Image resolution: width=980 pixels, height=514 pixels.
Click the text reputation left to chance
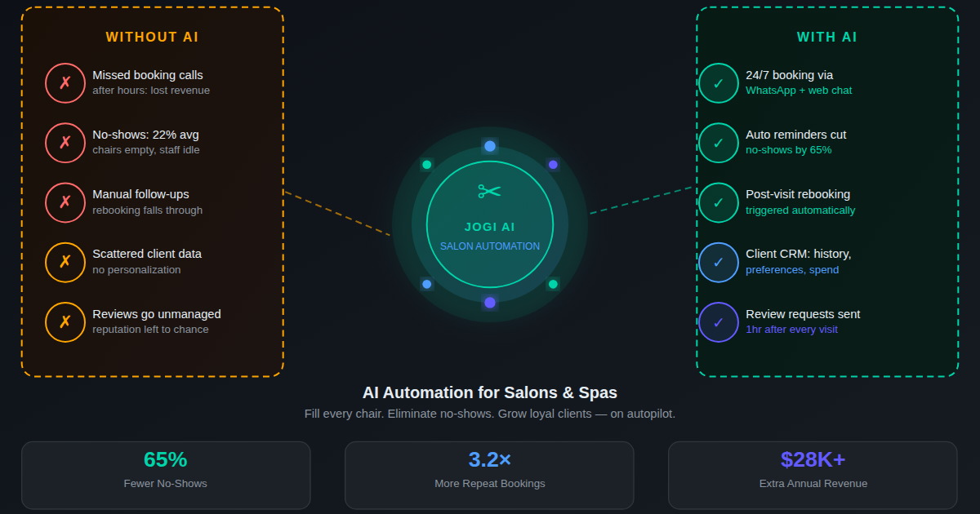click(x=150, y=330)
